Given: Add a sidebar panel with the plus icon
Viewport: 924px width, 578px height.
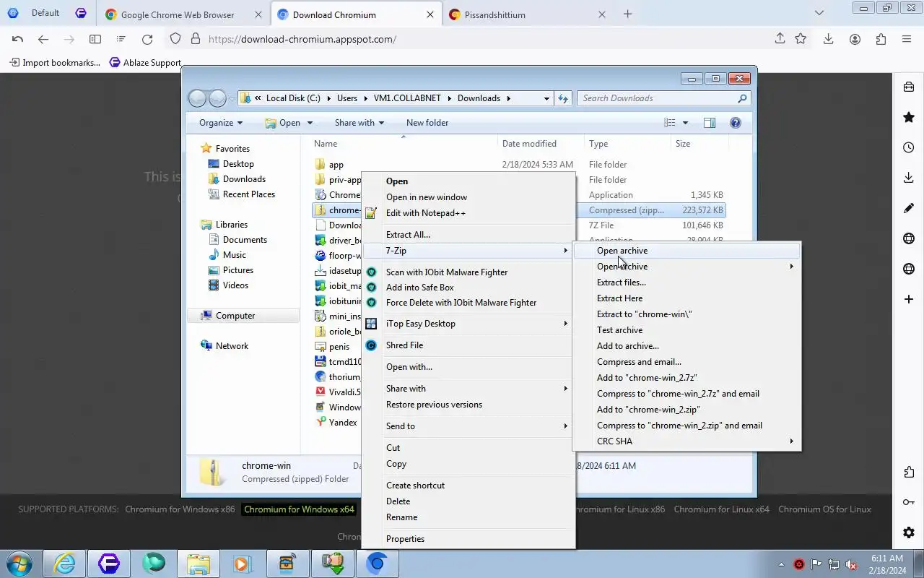Looking at the screenshot, I should tap(909, 299).
